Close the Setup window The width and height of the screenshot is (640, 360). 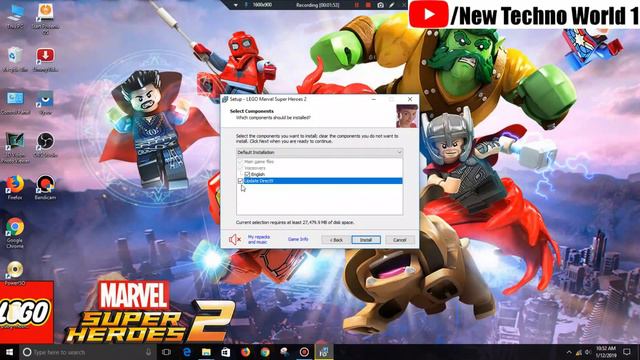[x=410, y=99]
